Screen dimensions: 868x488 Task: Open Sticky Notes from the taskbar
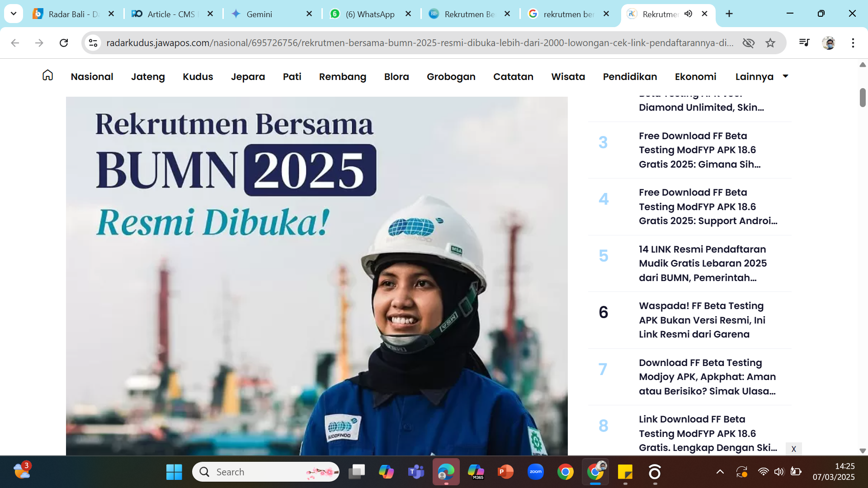(x=625, y=472)
